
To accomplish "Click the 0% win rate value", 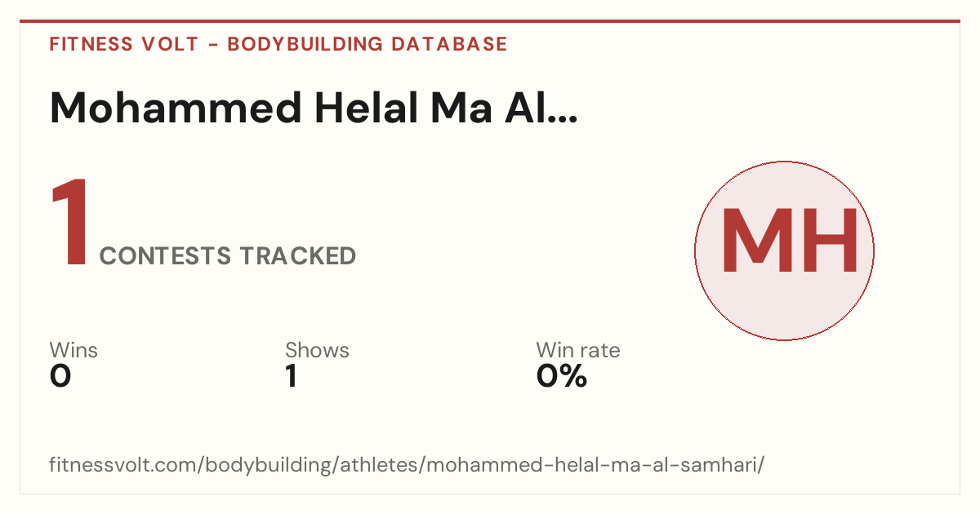I will click(x=561, y=376).
